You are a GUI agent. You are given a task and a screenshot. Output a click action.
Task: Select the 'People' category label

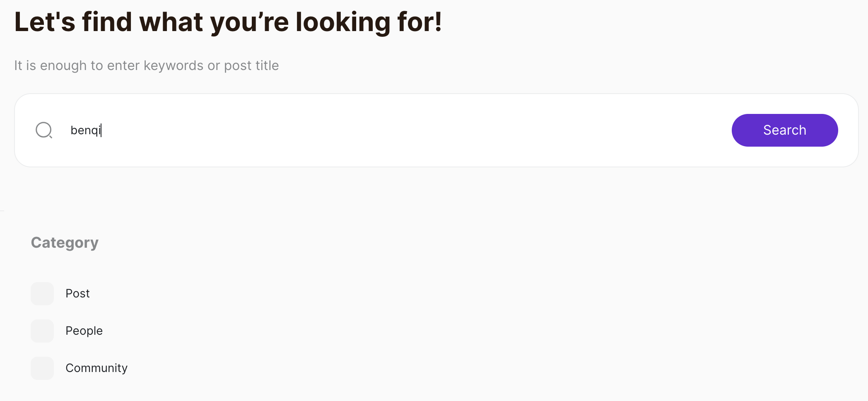coord(84,331)
